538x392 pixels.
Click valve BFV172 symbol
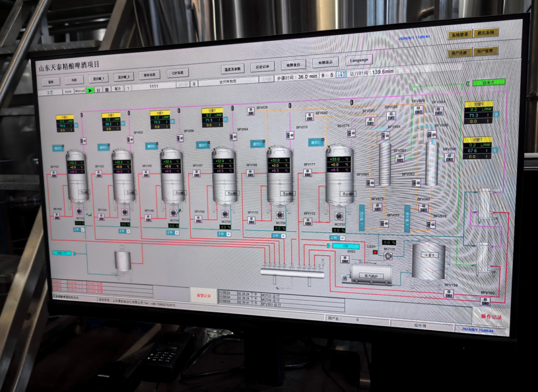tap(308, 221)
